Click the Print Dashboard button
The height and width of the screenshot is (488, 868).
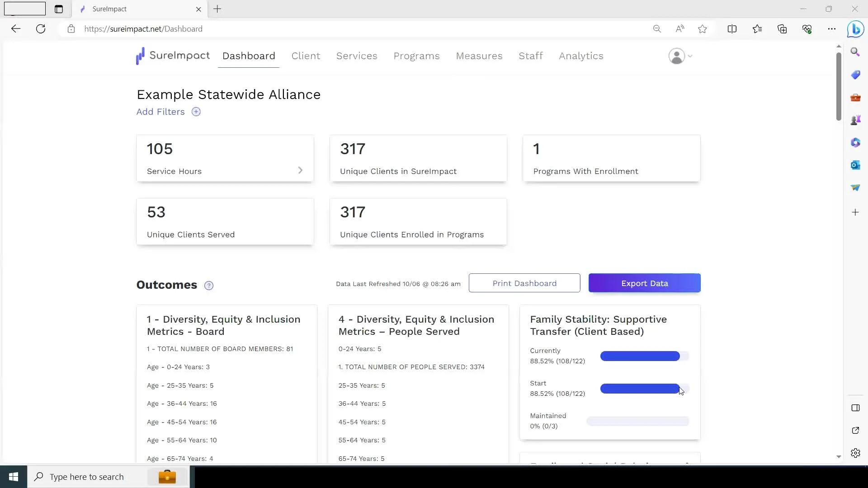(x=524, y=283)
